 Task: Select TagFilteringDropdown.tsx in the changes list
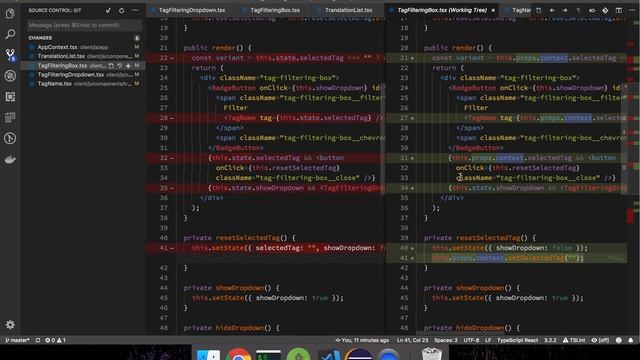pyautogui.click(x=84, y=75)
